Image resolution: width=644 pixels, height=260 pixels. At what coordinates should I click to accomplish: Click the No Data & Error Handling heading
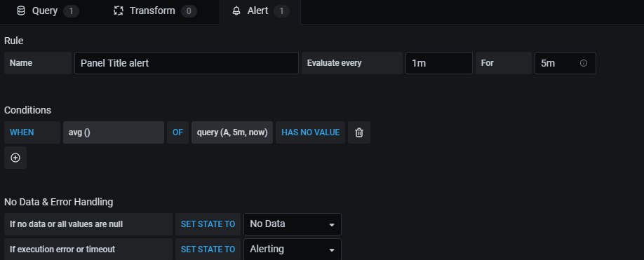(x=58, y=202)
